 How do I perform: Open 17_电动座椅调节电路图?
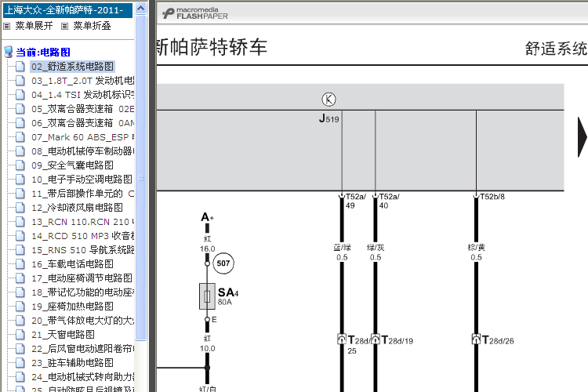pos(82,278)
